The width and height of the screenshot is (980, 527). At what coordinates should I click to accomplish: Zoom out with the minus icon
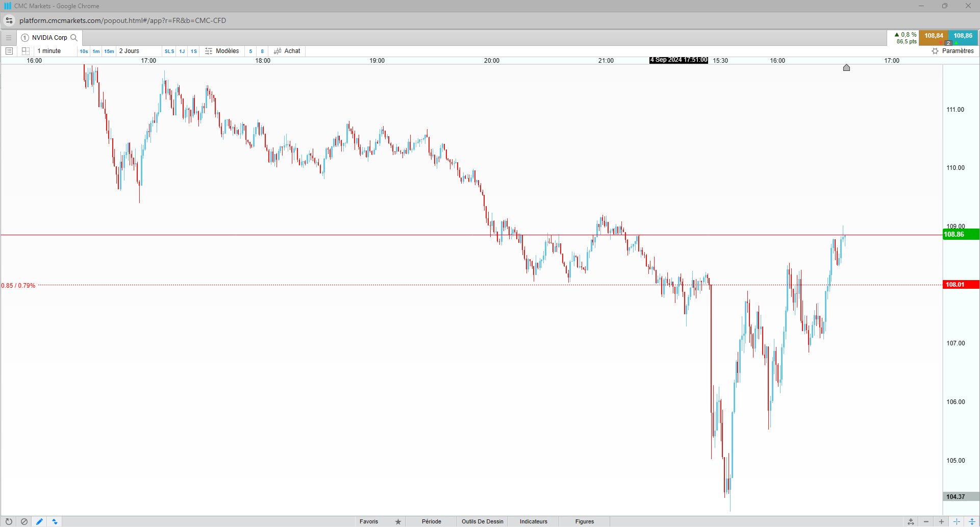pyautogui.click(x=926, y=521)
